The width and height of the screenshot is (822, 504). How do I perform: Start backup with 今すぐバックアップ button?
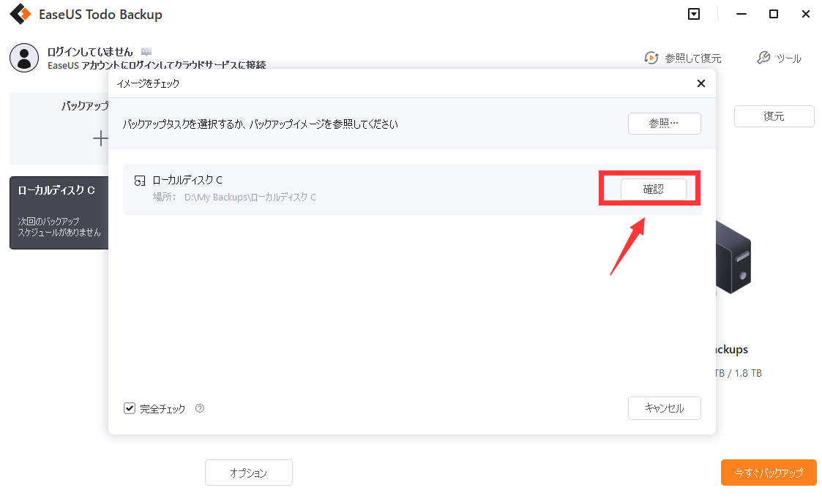(769, 473)
